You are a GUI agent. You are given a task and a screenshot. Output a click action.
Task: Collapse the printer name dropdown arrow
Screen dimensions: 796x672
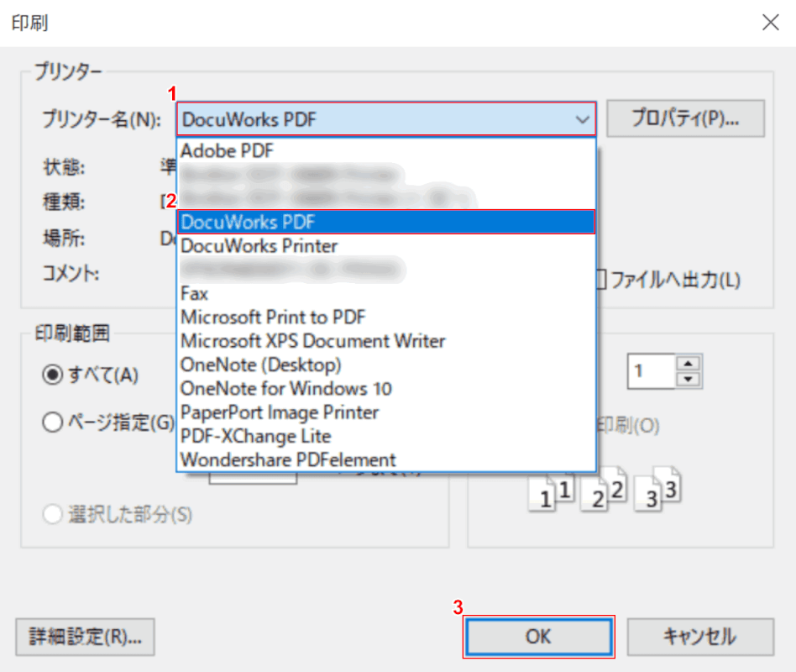(x=582, y=119)
